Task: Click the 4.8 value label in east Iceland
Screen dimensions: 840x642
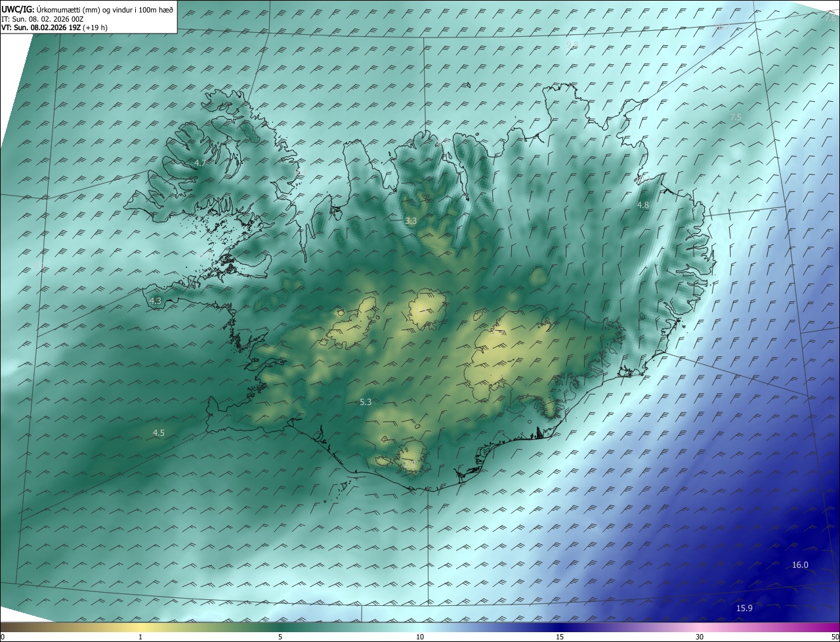Action: pos(643,205)
